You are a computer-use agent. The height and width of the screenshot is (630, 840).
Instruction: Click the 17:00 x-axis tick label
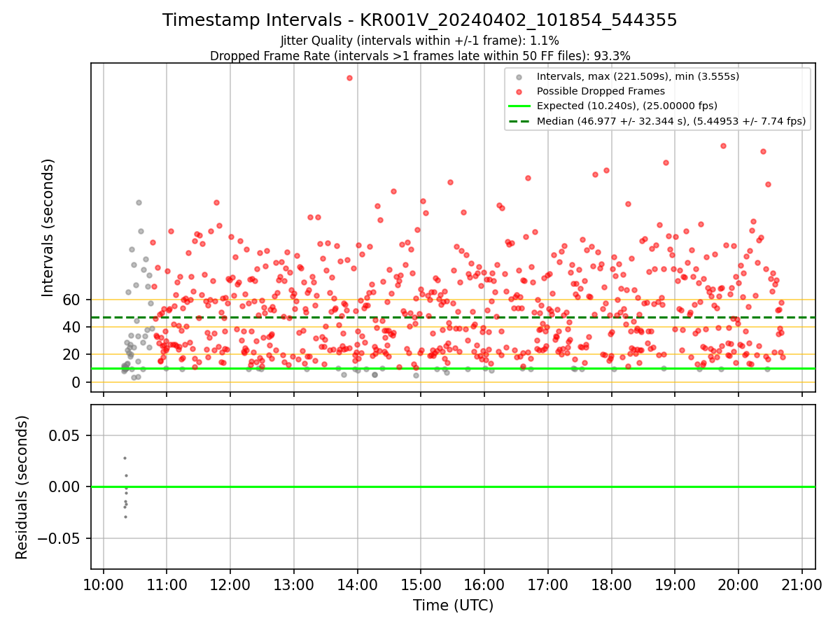[547, 584]
